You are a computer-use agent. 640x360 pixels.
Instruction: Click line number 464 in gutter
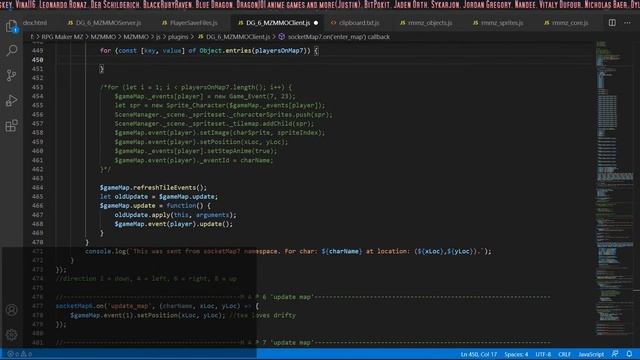pos(38,187)
